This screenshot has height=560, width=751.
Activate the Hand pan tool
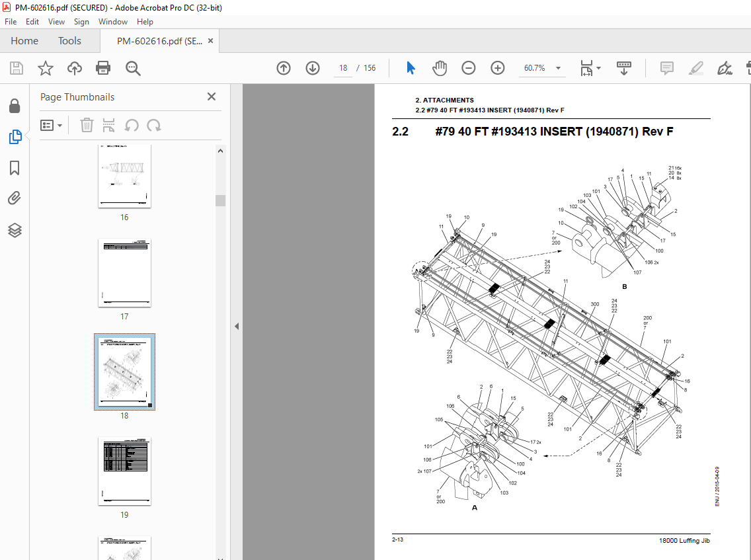pyautogui.click(x=439, y=68)
